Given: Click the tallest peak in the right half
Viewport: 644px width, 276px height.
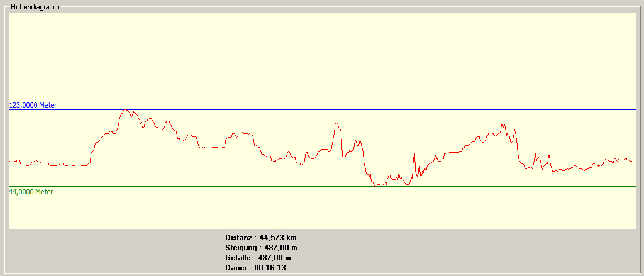Looking at the screenshot, I should point(502,125).
